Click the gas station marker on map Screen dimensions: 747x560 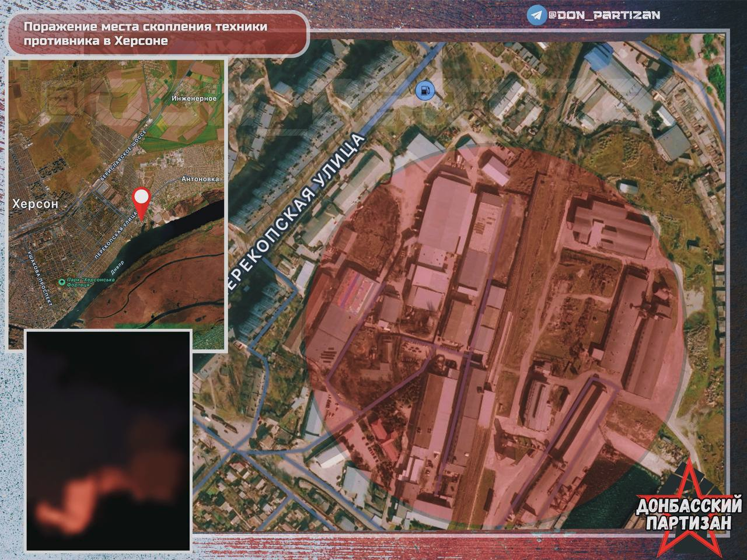click(424, 90)
